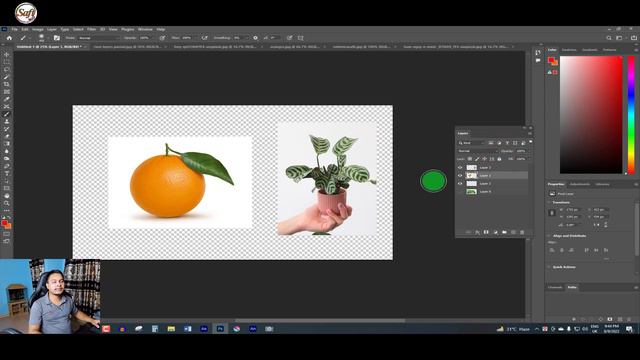Click the Width field in Properties
640x360 pixels.
[x=573, y=210]
